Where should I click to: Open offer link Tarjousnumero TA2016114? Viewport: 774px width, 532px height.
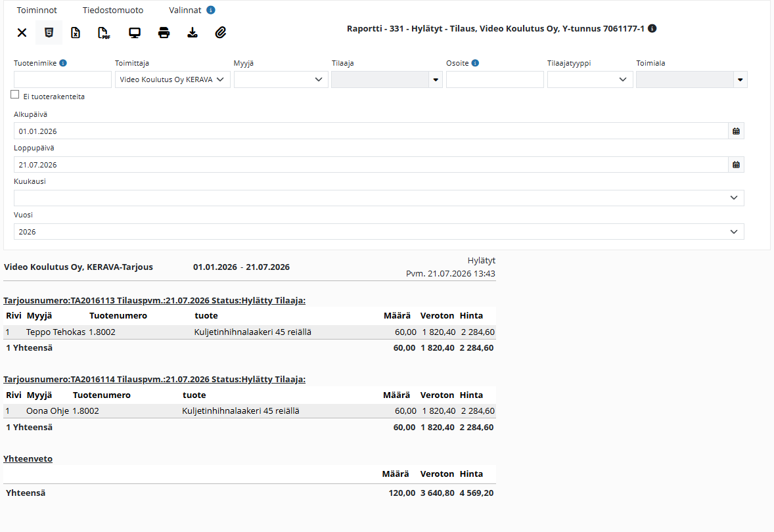(x=154, y=379)
